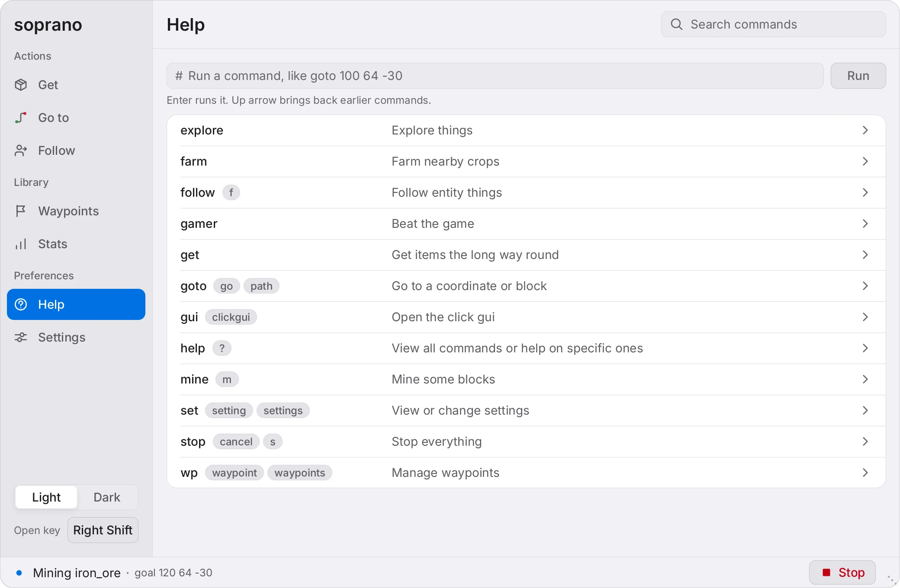Click the 'path' alias tag
The image size is (900, 588).
[x=261, y=286]
